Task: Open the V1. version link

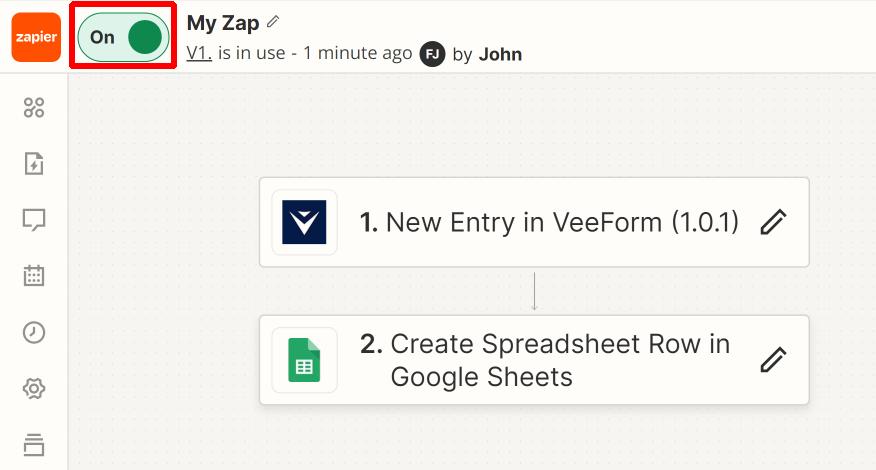Action: [199, 54]
